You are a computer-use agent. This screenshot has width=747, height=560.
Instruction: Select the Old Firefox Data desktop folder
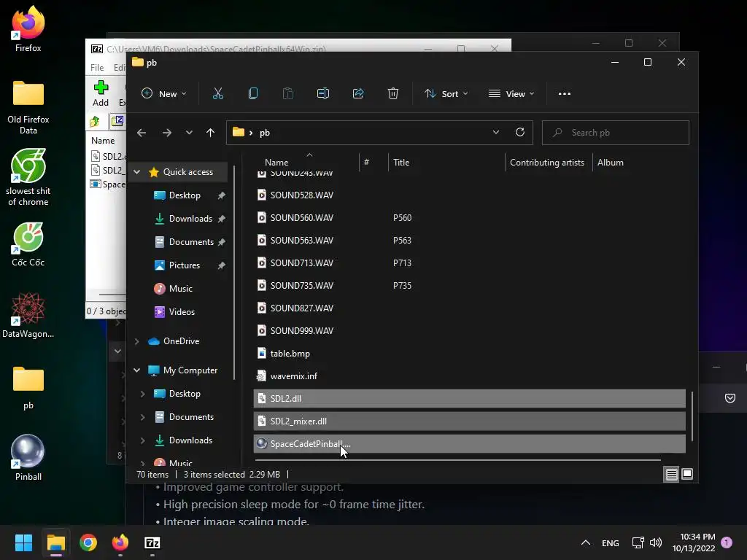point(28,108)
